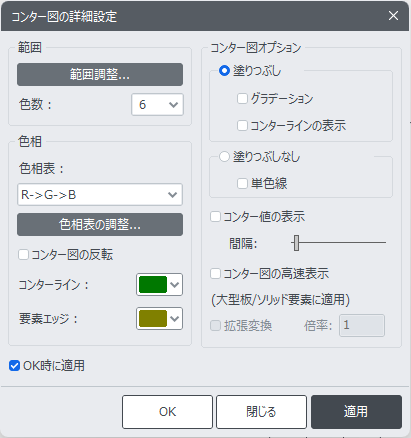The width and height of the screenshot is (411, 438).
Task: Open the コンターライン green color dropdown
Action: click(159, 285)
